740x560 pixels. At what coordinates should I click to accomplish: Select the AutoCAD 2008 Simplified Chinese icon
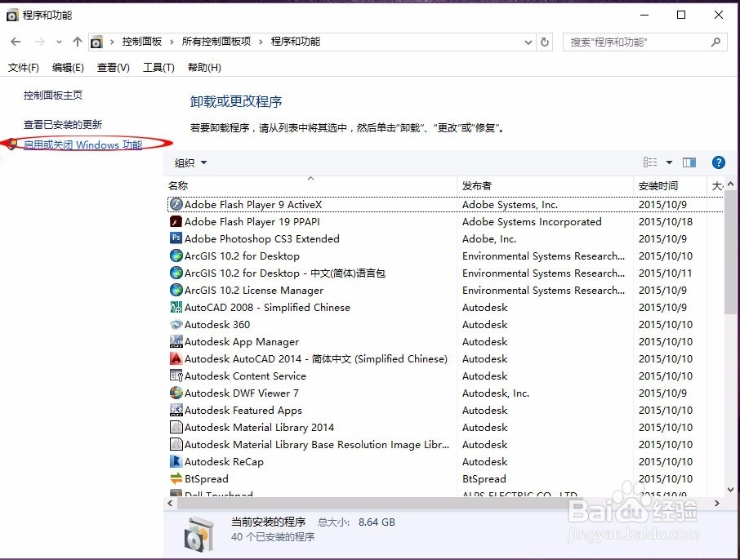pos(176,307)
